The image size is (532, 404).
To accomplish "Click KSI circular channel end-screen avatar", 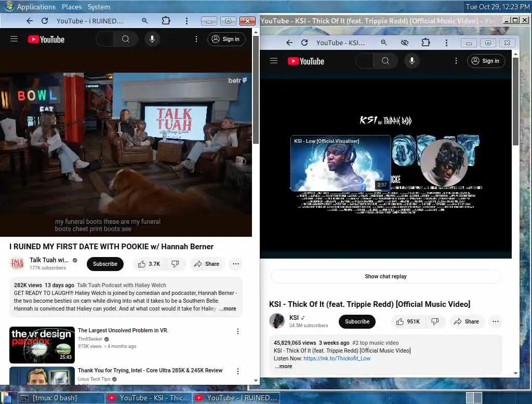I will (444, 163).
